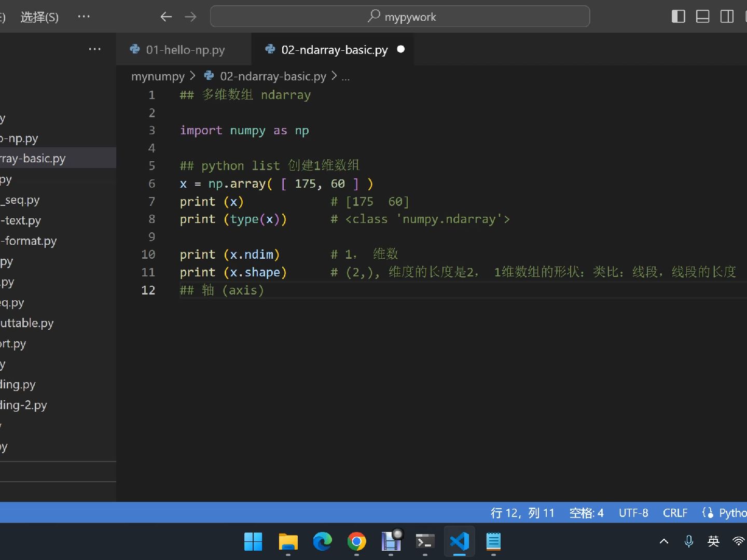Change line ending via CRLF status item
This screenshot has width=747, height=560.
pyautogui.click(x=675, y=513)
